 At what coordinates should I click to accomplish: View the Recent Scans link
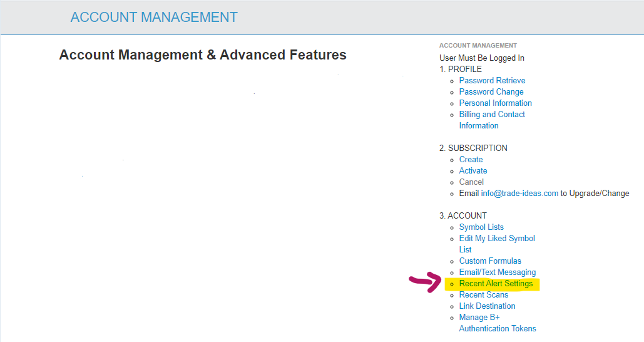click(x=484, y=295)
